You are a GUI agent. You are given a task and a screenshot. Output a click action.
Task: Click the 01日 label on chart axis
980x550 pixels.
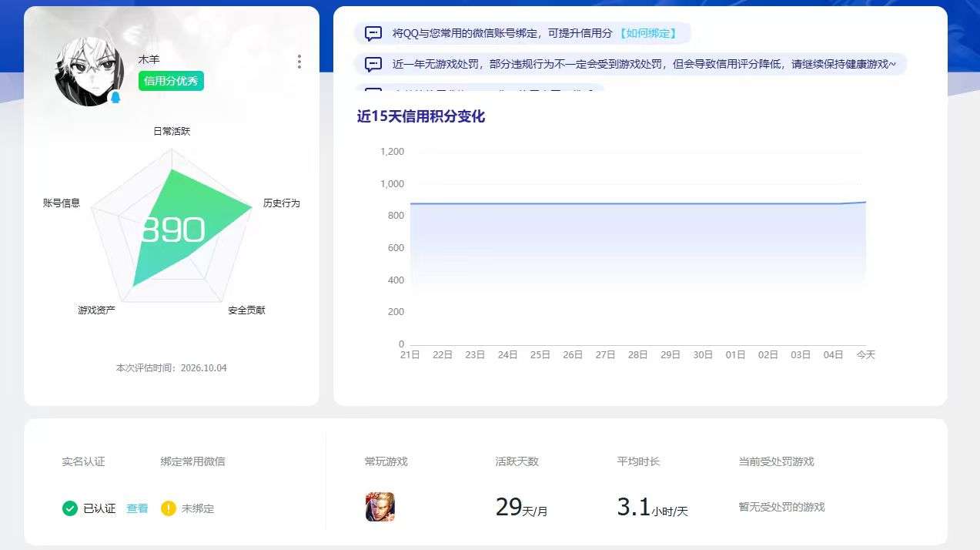[x=736, y=355]
